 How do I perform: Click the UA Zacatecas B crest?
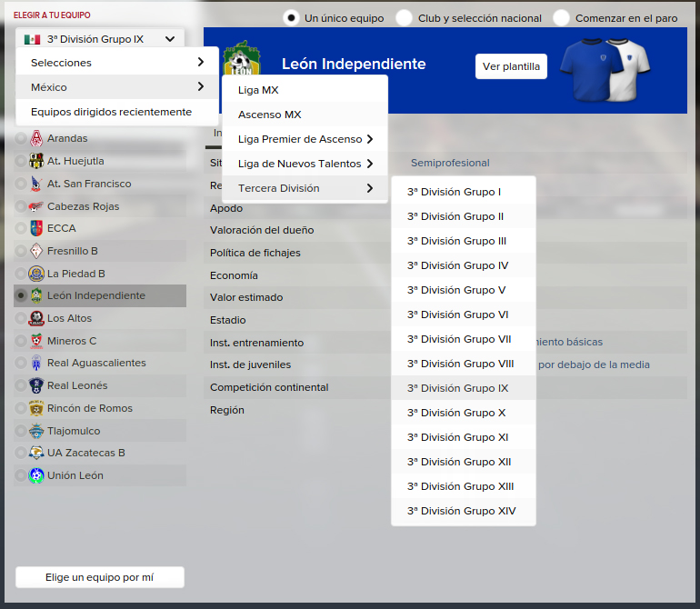coord(36,453)
